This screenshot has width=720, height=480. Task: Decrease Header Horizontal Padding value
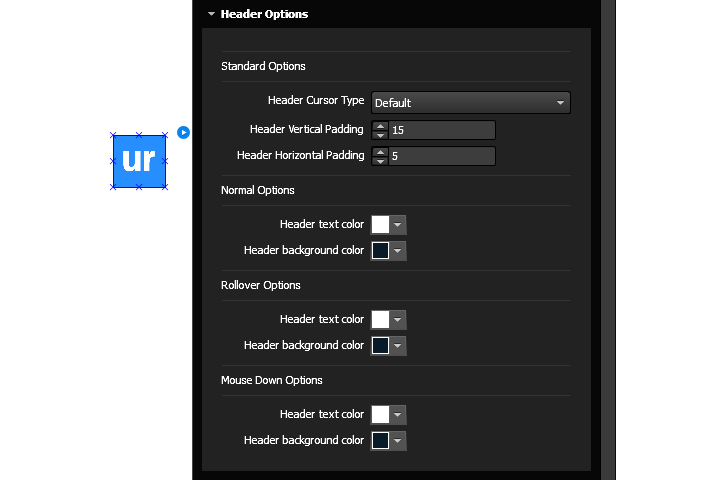[380, 161]
